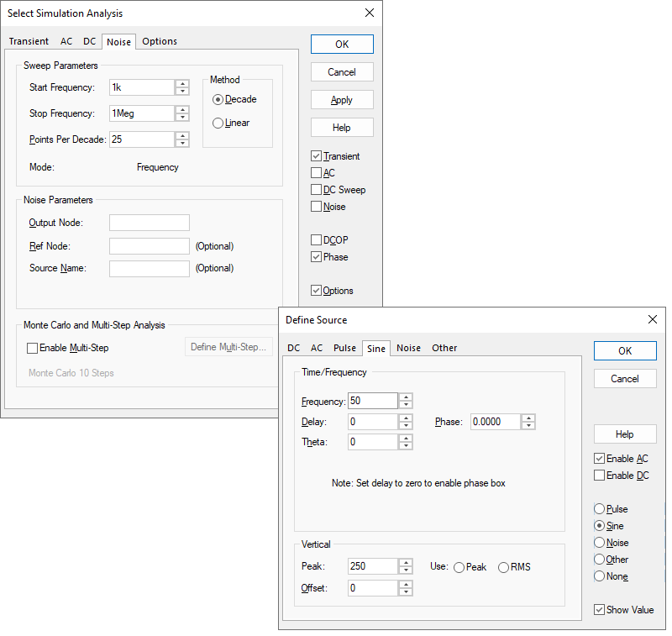This screenshot has height=636, width=672.
Task: Click the Apply button
Action: click(342, 99)
